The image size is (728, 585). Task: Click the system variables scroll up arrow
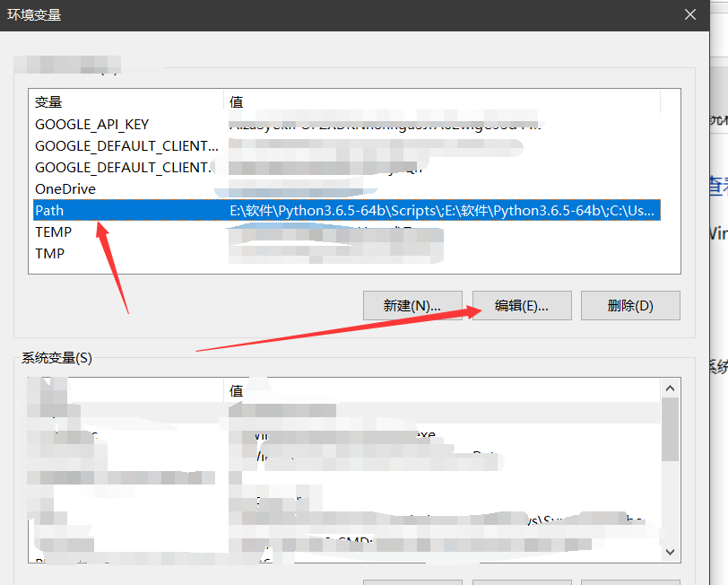tap(670, 389)
